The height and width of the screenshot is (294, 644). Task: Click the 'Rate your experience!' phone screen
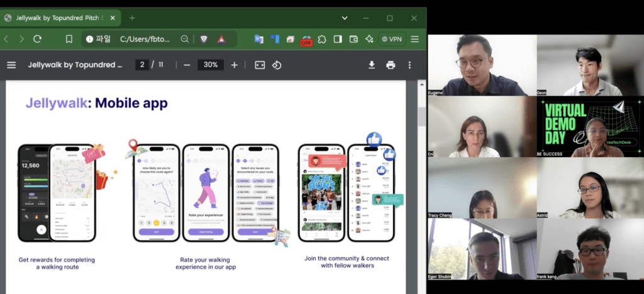click(206, 193)
